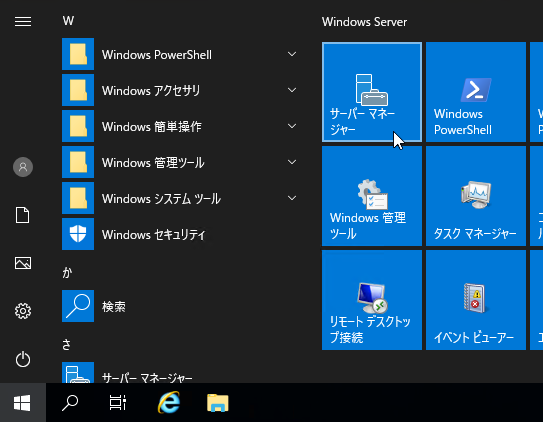Viewport: 543px width, 422px height.
Task: Open Documents icon in Start sidebar
Action: click(23, 215)
